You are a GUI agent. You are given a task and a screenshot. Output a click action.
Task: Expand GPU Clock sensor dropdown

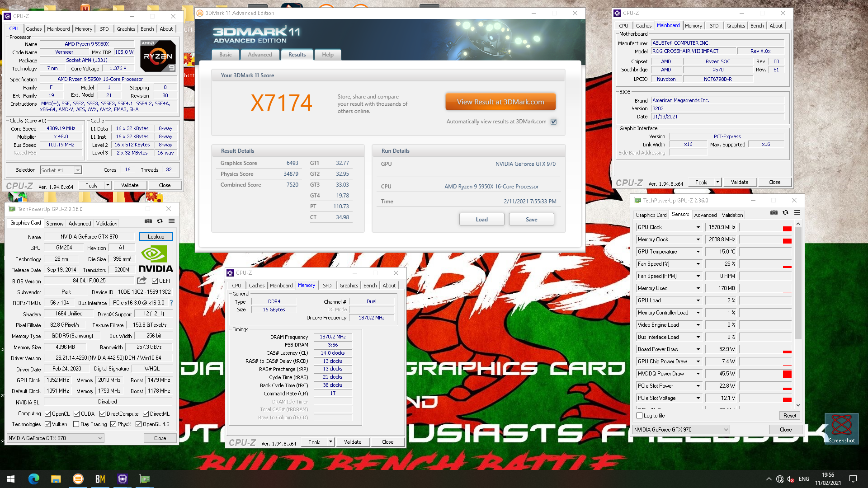coord(698,227)
